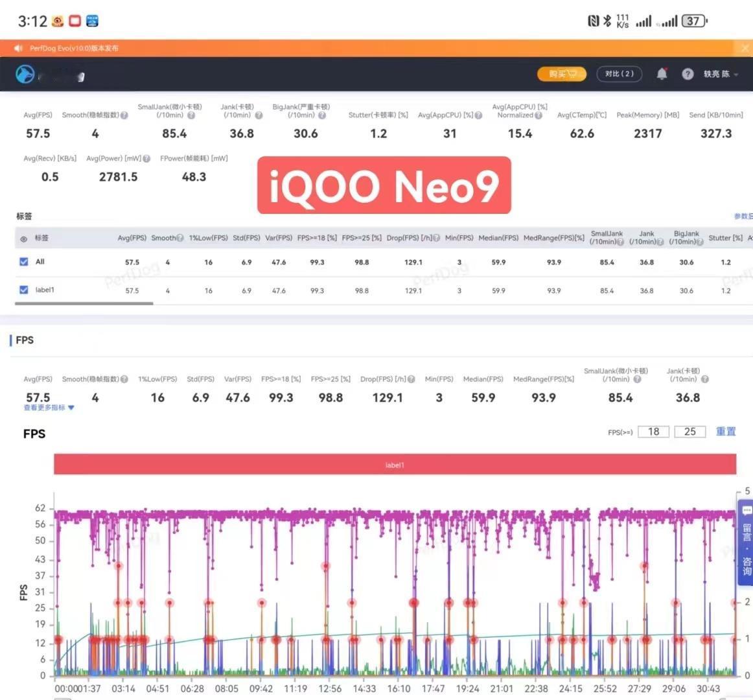The image size is (753, 700).
Task: Uncheck the All row checkbox
Action: click(23, 261)
